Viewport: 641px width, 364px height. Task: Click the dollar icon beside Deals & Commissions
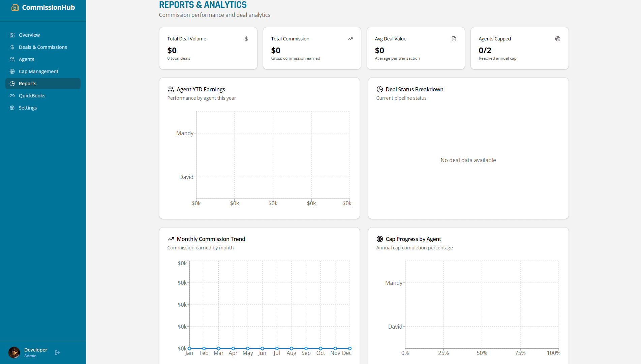point(12,47)
